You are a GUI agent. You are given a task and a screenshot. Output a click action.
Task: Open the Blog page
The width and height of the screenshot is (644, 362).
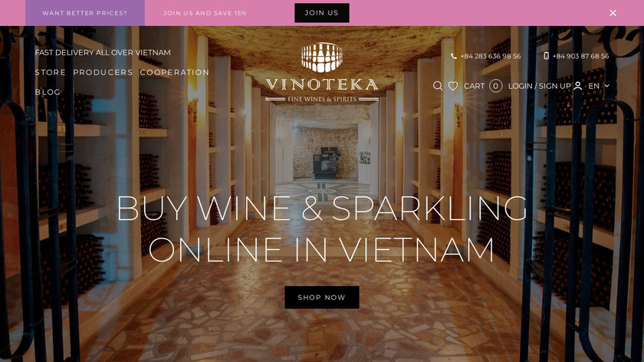coord(48,92)
